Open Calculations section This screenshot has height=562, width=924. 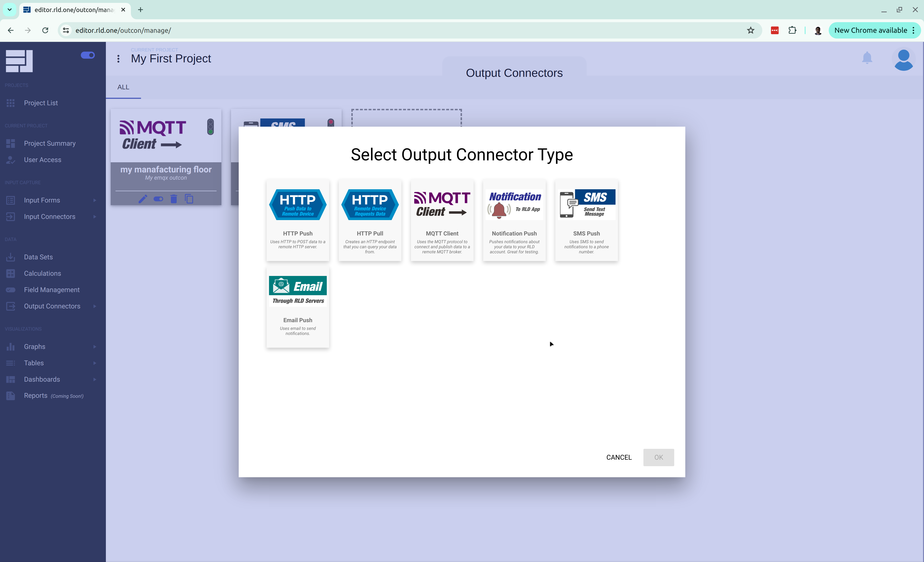coord(42,274)
